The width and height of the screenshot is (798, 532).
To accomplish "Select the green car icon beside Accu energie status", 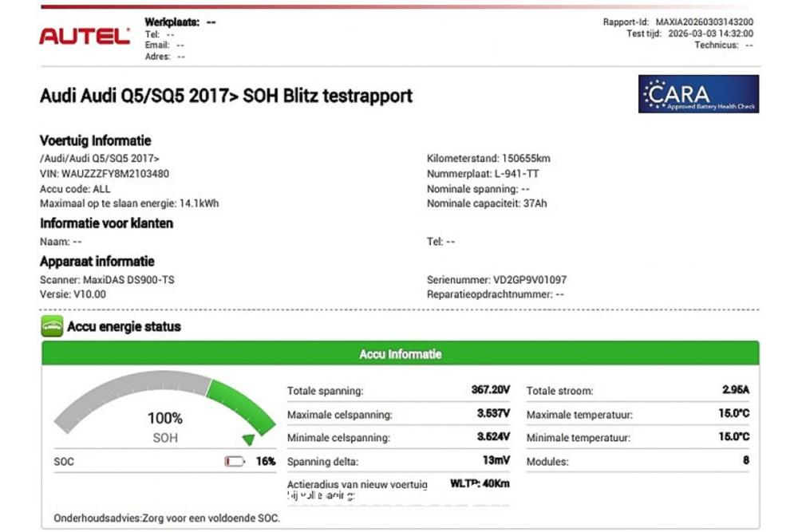I will [x=49, y=326].
